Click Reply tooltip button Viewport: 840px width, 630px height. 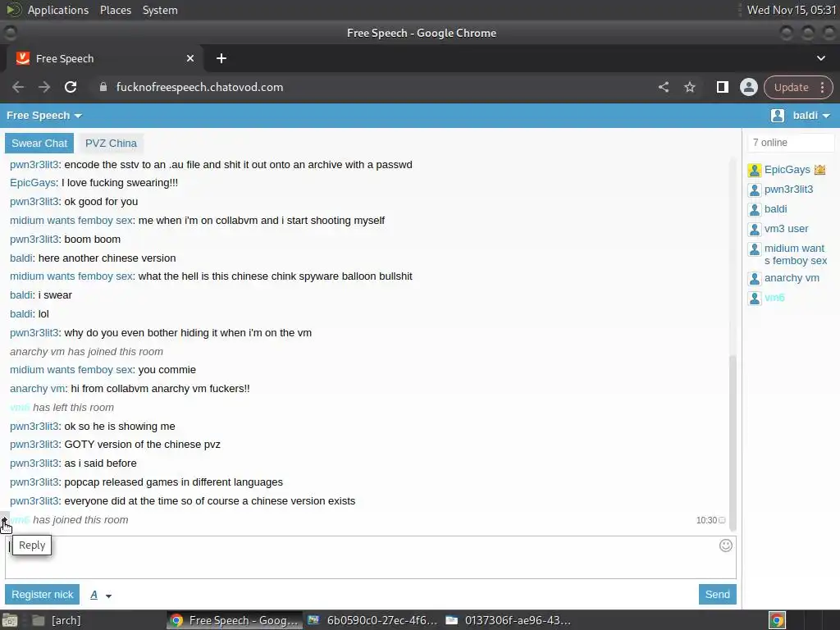coord(32,546)
